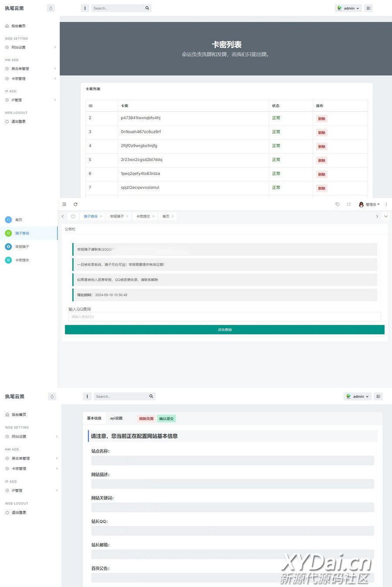Delete the card key row with ID 4
Screen dimensions: 392x587
pyautogui.click(x=321, y=147)
